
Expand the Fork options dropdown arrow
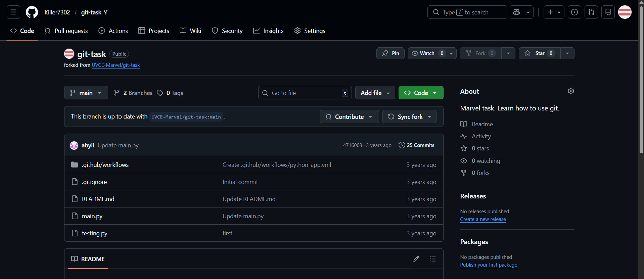508,53
